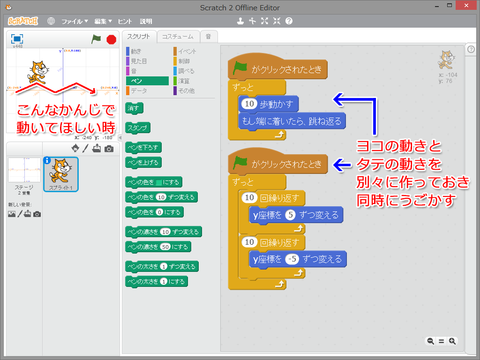480x360 pixels.
Task: Stop all scripts with the red stop button
Action: coord(111,40)
